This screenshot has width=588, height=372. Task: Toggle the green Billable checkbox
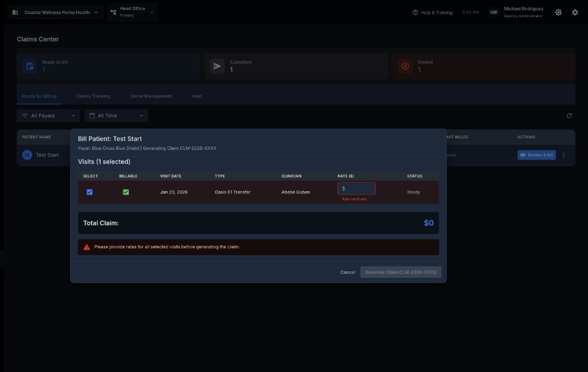[x=126, y=192]
